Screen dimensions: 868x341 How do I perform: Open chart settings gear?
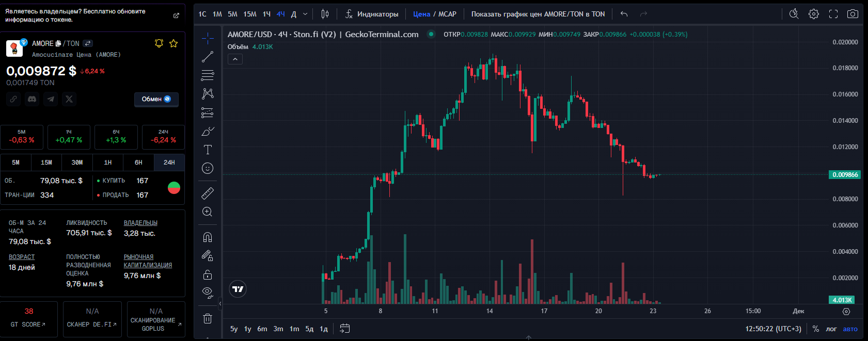pyautogui.click(x=814, y=14)
